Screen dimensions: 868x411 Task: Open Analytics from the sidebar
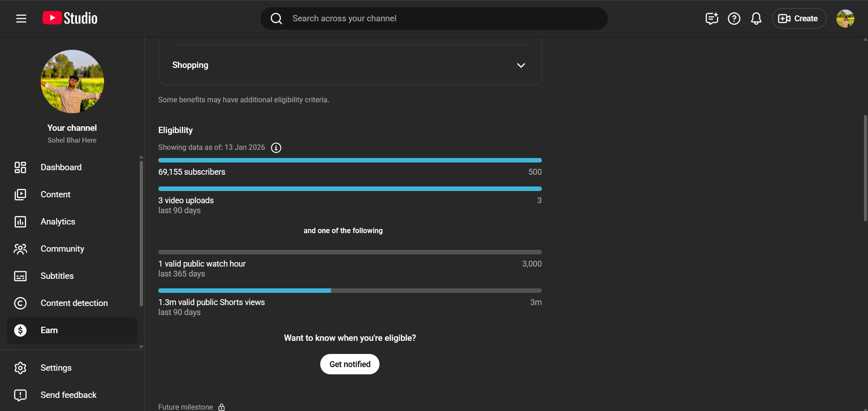(58, 222)
